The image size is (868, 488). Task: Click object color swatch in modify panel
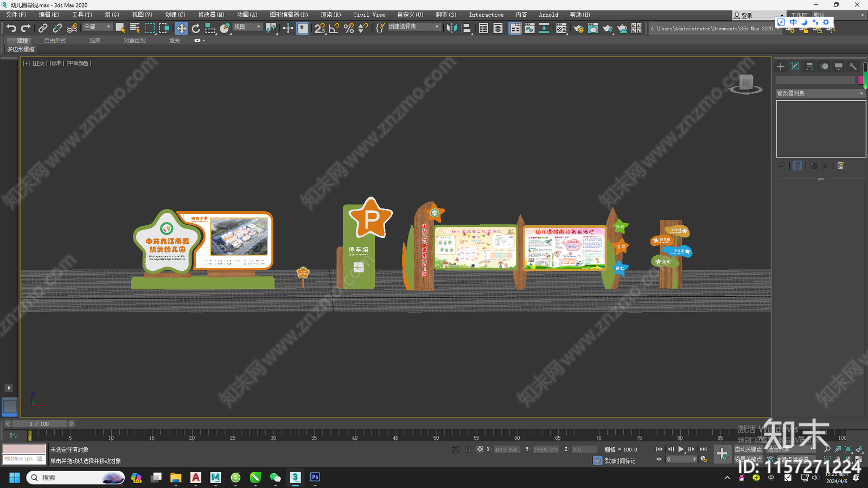click(x=861, y=80)
